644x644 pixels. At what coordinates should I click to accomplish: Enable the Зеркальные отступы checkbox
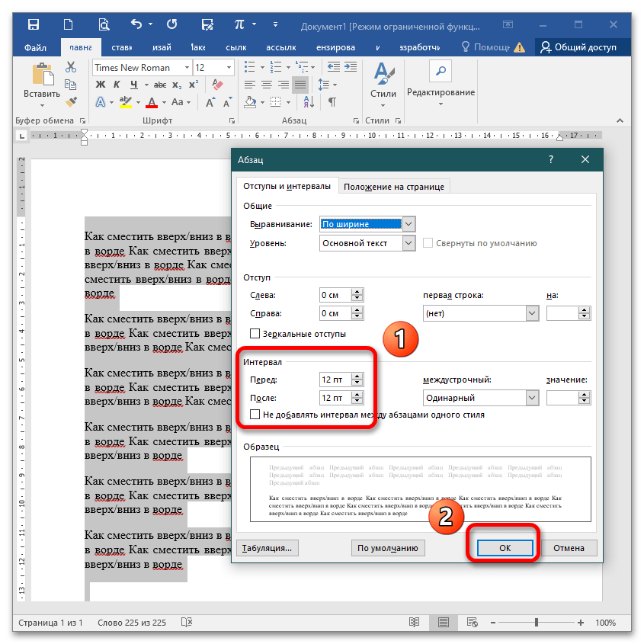255,334
